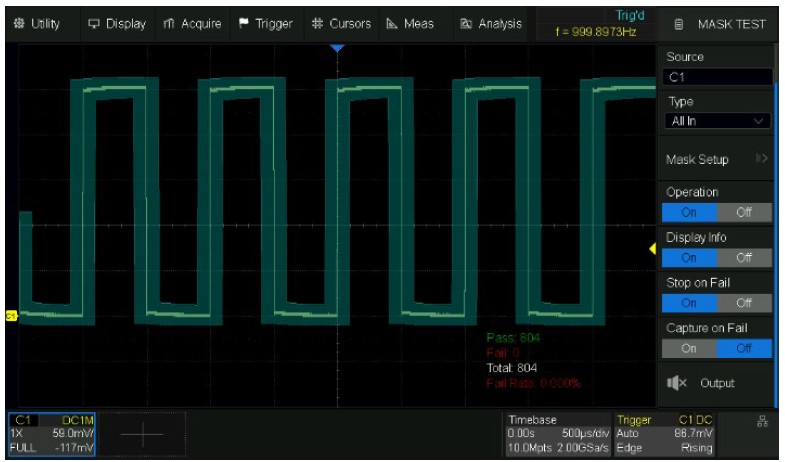This screenshot has width=785, height=462.
Task: Open the Display menu
Action: tap(117, 24)
